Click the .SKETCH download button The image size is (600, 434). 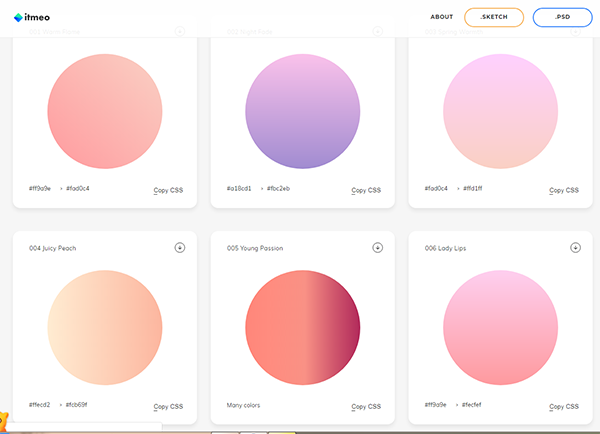495,17
